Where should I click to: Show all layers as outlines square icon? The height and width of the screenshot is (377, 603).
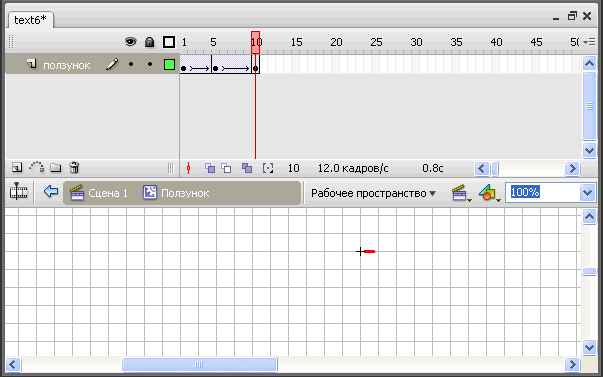tap(169, 42)
